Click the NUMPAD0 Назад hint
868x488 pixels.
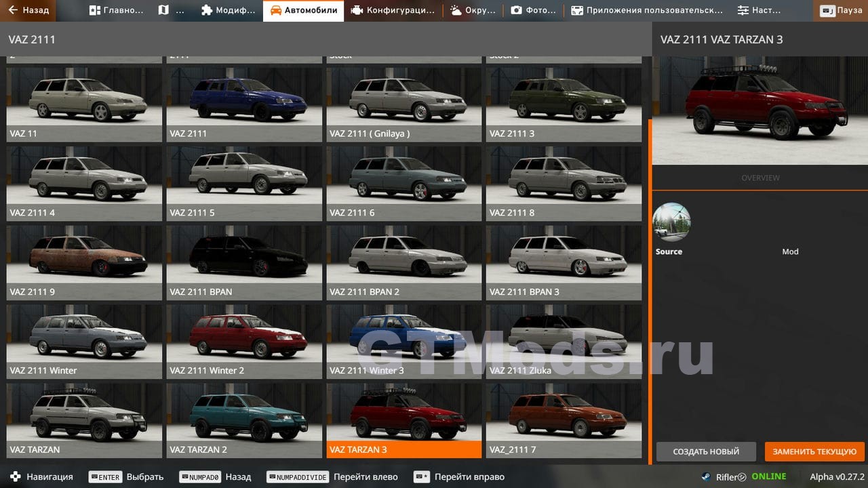point(215,477)
